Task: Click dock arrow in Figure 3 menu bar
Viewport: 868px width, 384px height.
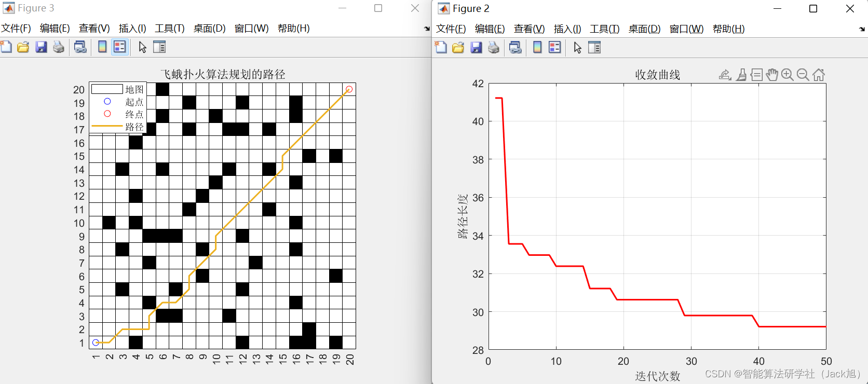Action: point(427,29)
